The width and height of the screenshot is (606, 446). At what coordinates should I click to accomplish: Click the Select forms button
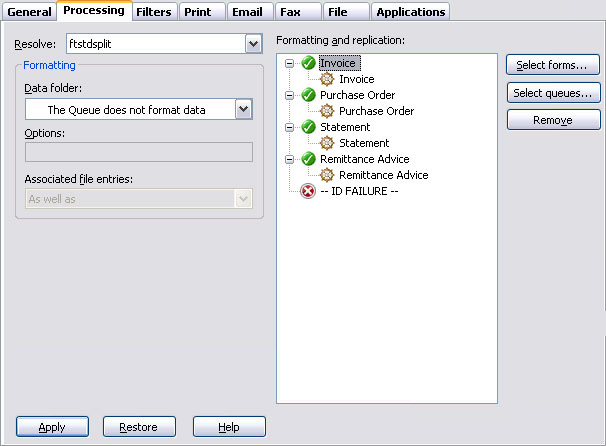click(553, 66)
